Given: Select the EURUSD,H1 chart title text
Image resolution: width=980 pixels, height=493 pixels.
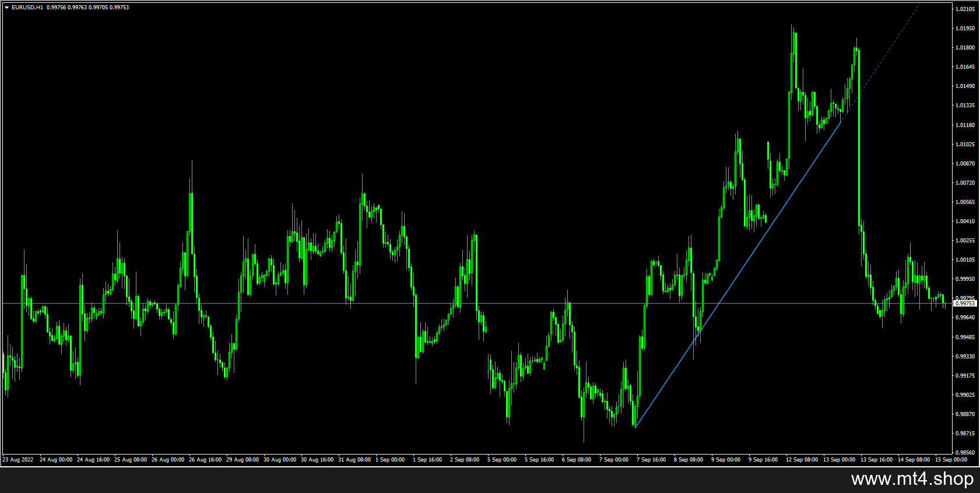Looking at the screenshot, I should pos(27,8).
